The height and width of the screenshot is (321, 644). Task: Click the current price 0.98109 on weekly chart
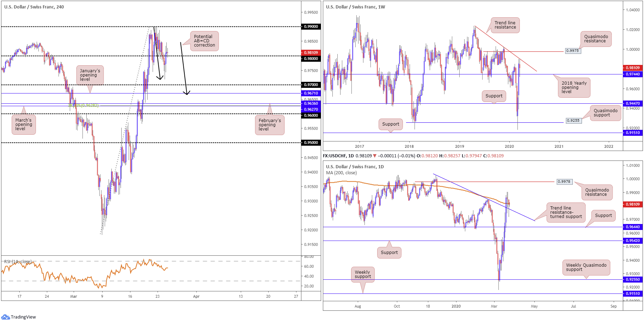[x=632, y=68]
